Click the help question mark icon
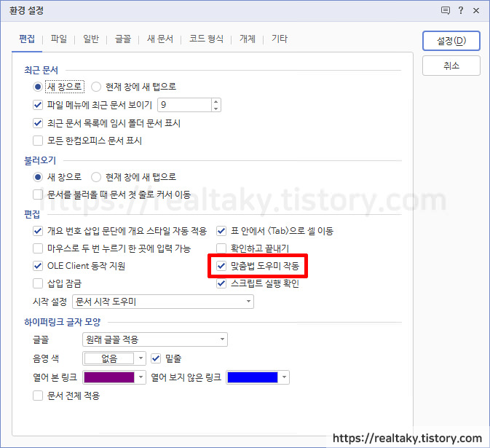Viewport: 490px width, 448px height. [461, 10]
